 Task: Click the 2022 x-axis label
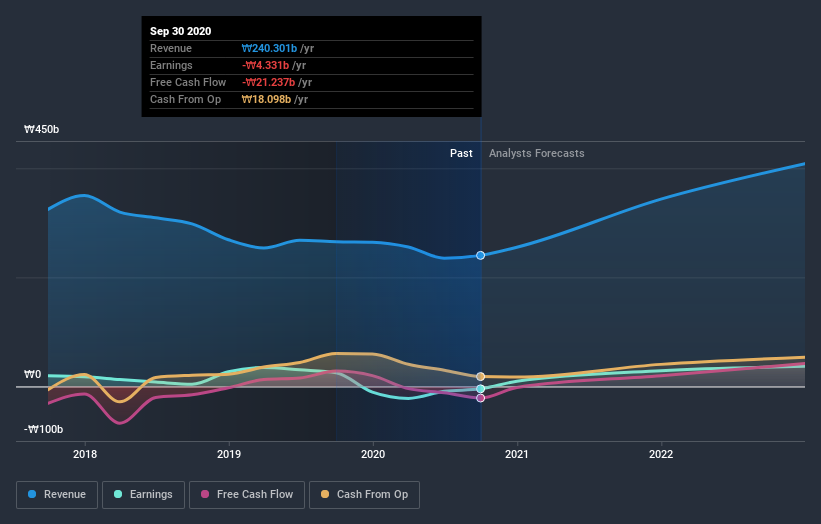point(661,454)
